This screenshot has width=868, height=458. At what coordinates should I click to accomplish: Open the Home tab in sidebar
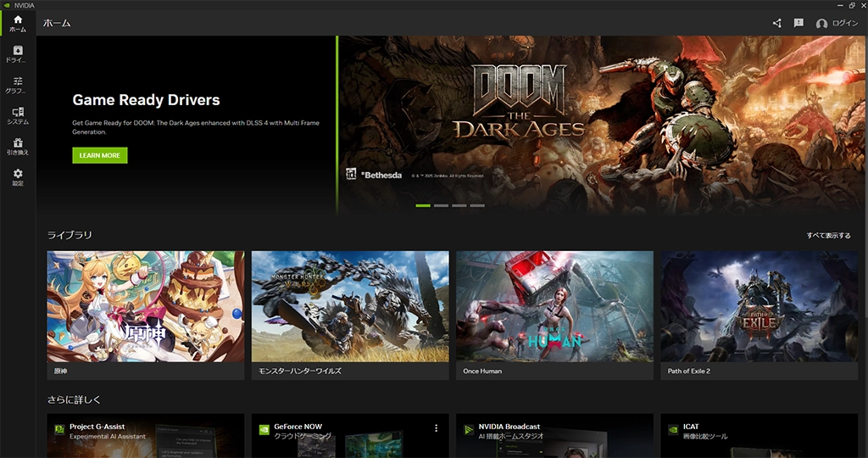18,23
